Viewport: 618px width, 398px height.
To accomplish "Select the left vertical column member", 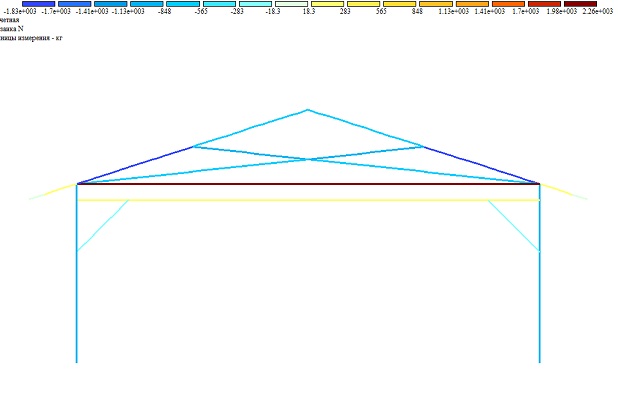I will click(76, 273).
